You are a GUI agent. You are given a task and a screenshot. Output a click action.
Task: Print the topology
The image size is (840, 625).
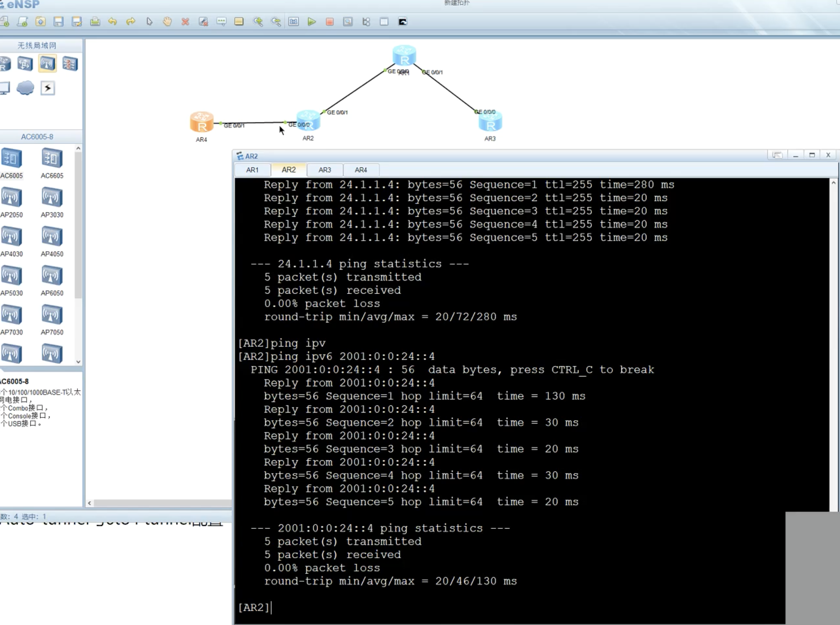(x=95, y=22)
